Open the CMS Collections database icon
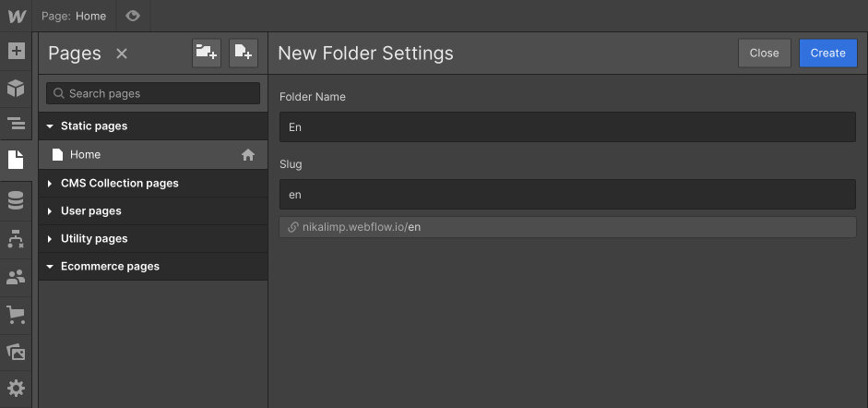Image resolution: width=868 pixels, height=408 pixels. click(17, 200)
